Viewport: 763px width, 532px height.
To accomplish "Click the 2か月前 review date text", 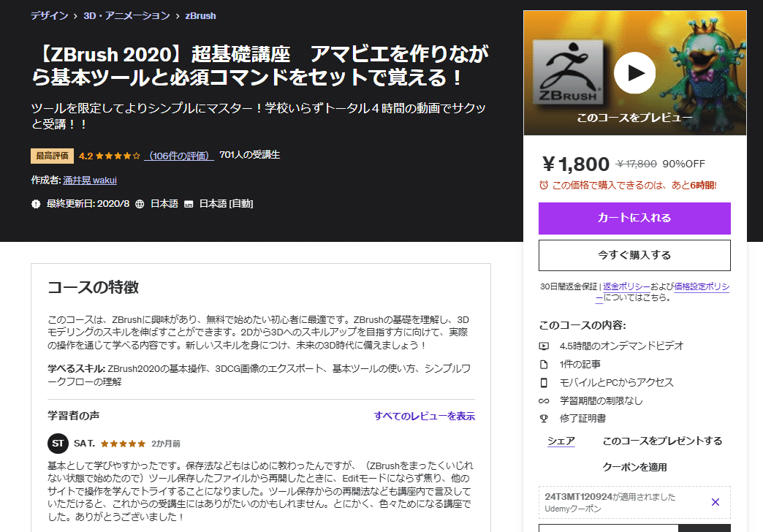I will click(166, 444).
